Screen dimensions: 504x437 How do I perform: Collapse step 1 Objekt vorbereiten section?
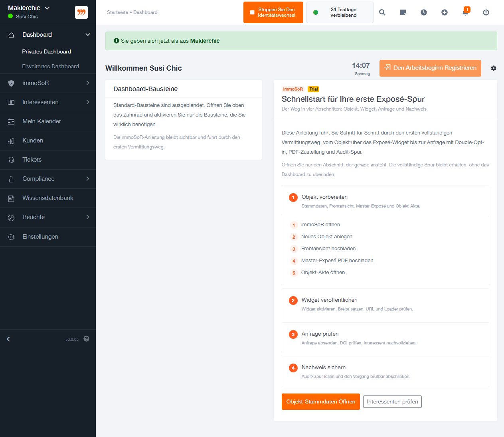pos(385,201)
